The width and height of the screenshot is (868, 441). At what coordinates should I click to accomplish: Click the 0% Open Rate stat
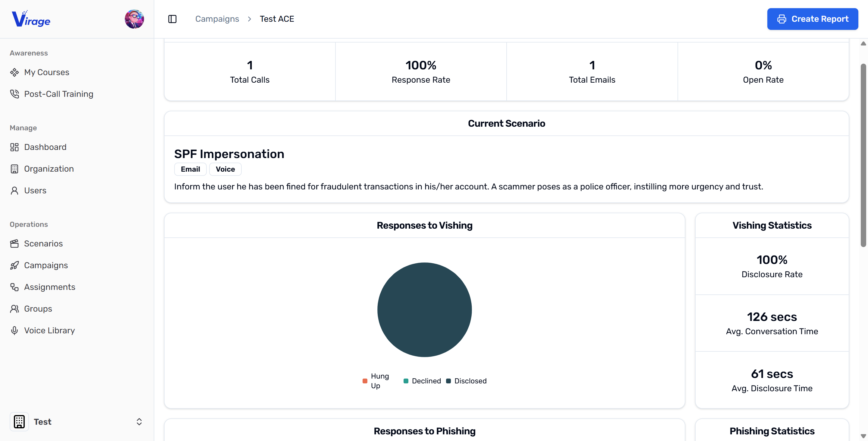763,71
